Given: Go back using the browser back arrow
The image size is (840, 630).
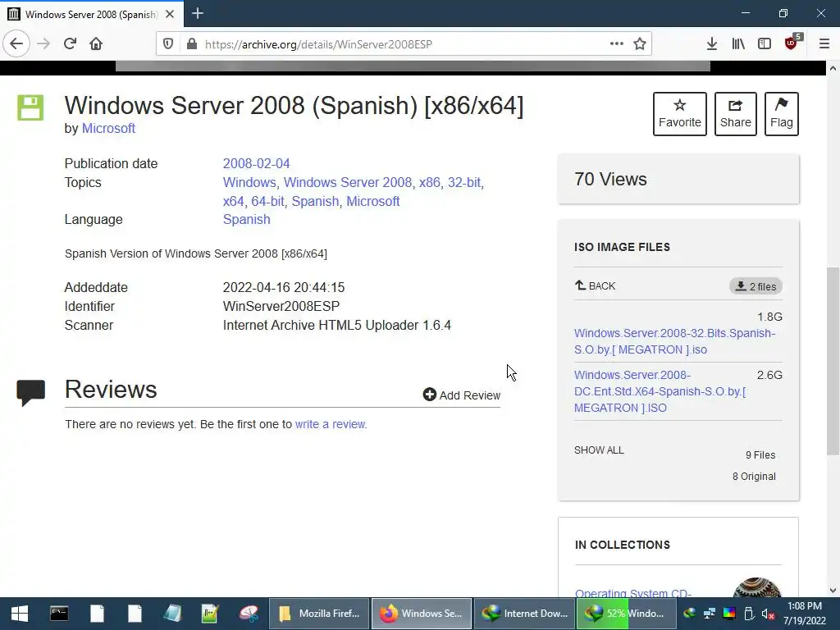Looking at the screenshot, I should pyautogui.click(x=16, y=44).
